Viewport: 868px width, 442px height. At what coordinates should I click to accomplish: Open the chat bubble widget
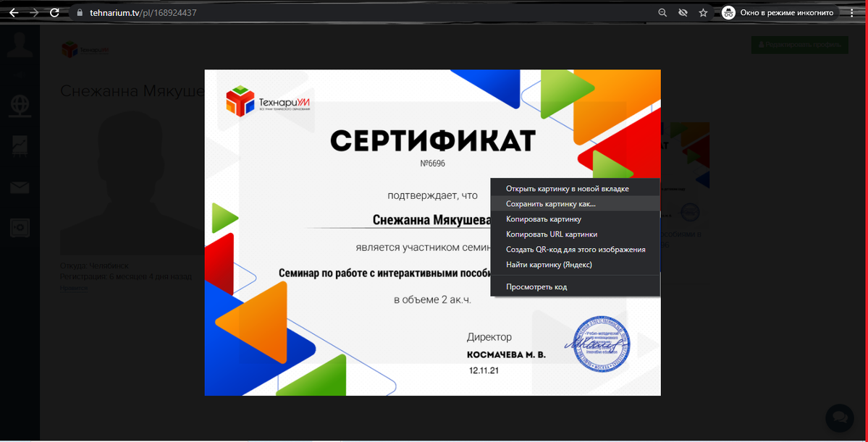(839, 417)
